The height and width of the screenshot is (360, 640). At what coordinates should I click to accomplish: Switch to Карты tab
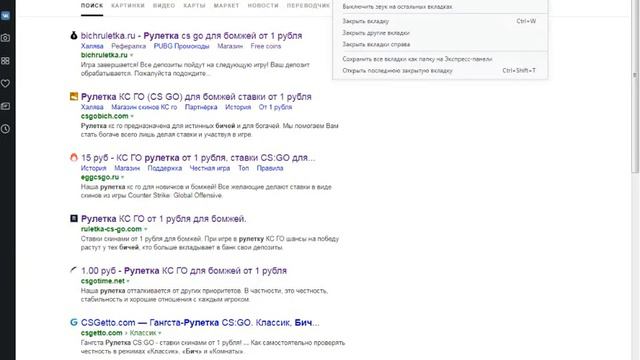(194, 6)
